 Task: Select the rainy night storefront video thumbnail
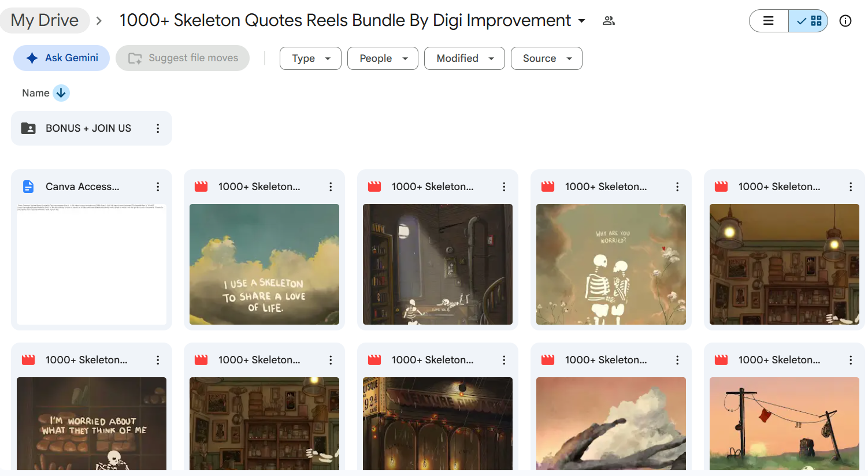(437, 423)
